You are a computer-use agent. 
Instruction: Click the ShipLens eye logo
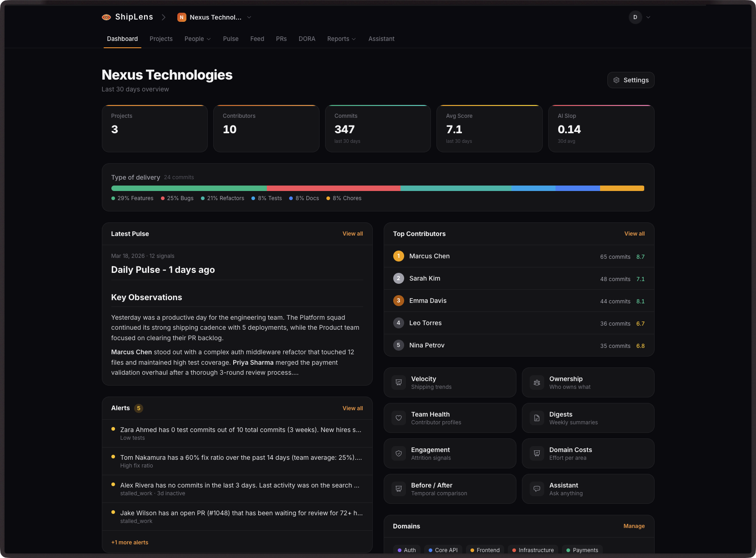pos(106,17)
